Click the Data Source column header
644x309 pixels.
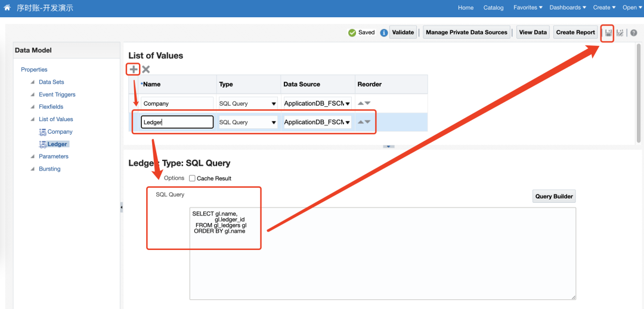coord(318,84)
